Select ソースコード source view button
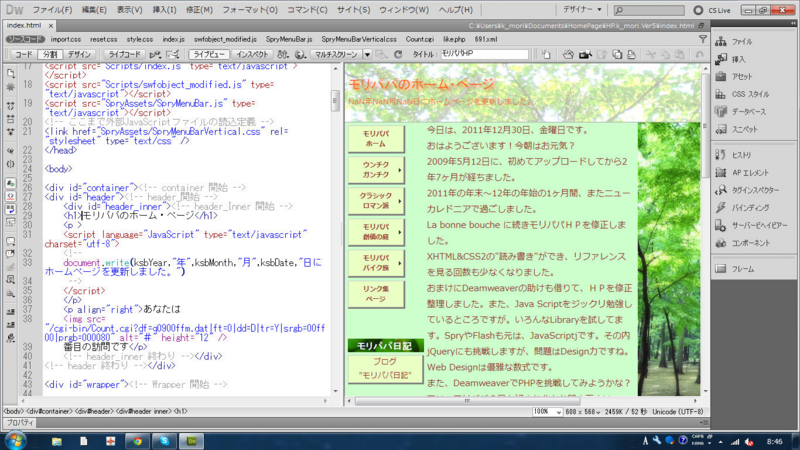The width and height of the screenshot is (800, 450). coord(25,39)
